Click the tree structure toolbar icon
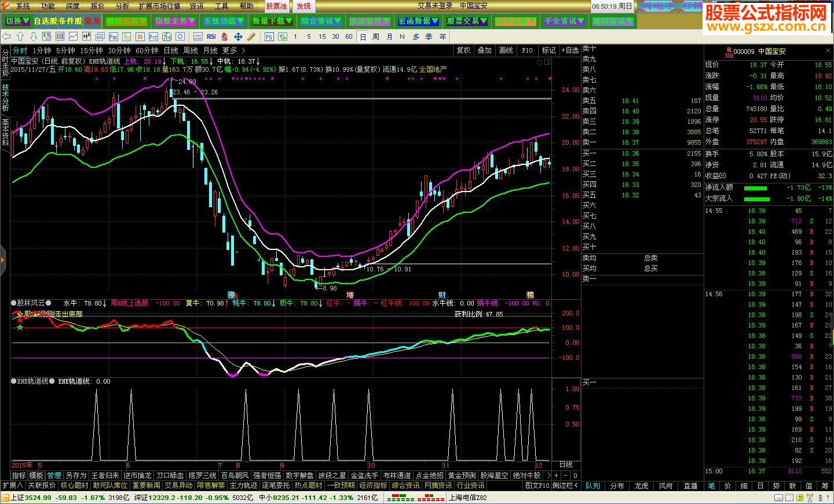 126,36
